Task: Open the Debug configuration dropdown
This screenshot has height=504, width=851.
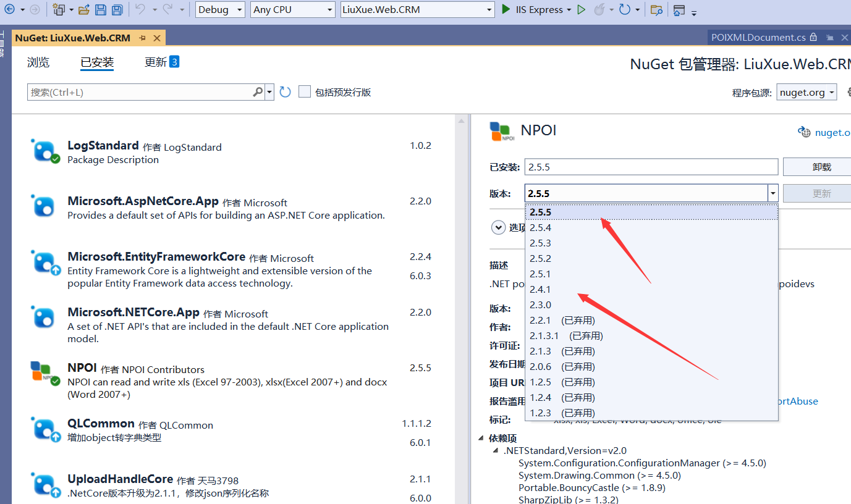Action: [221, 9]
